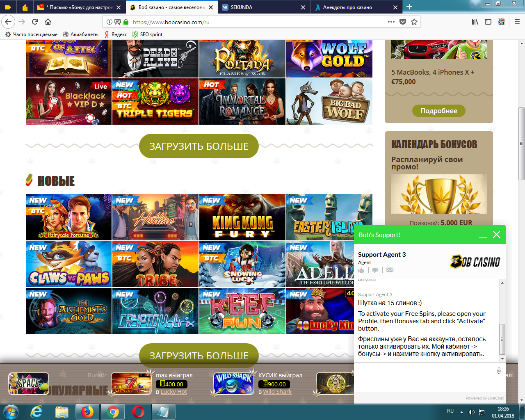The height and width of the screenshot is (420, 525).
Task: Open the Poltava Flames of War game
Action: tap(242, 59)
